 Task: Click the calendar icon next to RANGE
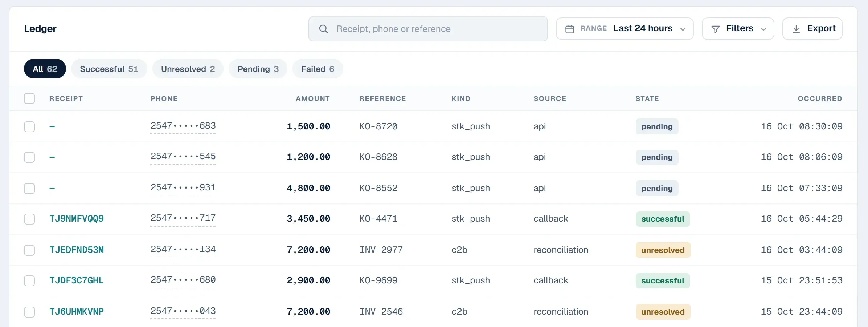[x=570, y=29]
